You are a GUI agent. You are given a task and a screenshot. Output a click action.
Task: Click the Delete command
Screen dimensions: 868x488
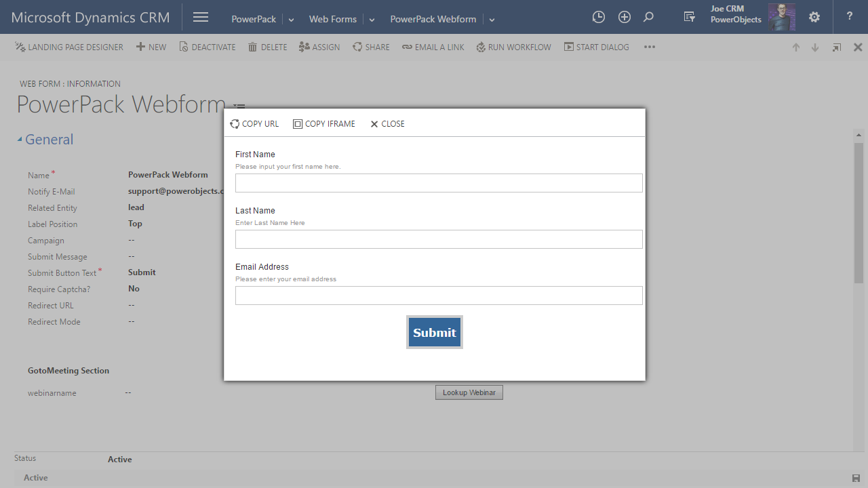(268, 47)
